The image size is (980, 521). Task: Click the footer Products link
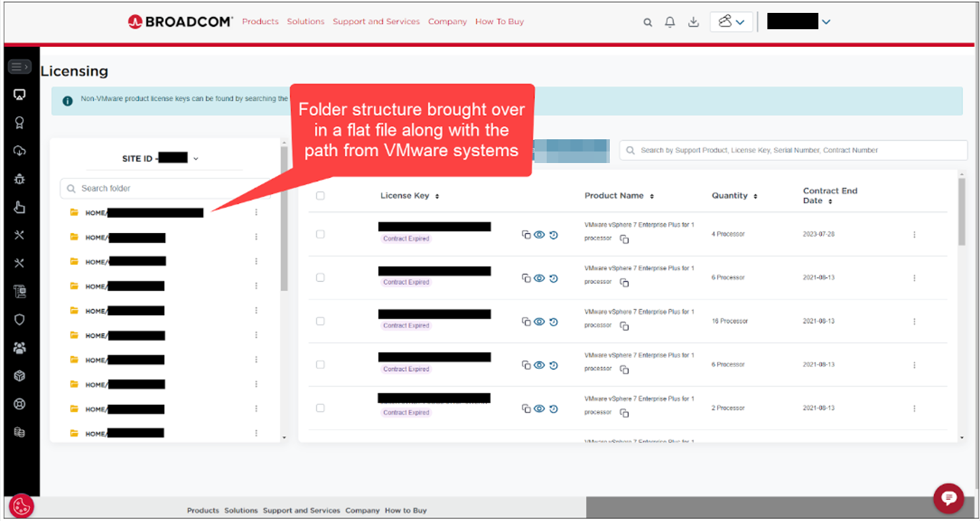tap(203, 510)
